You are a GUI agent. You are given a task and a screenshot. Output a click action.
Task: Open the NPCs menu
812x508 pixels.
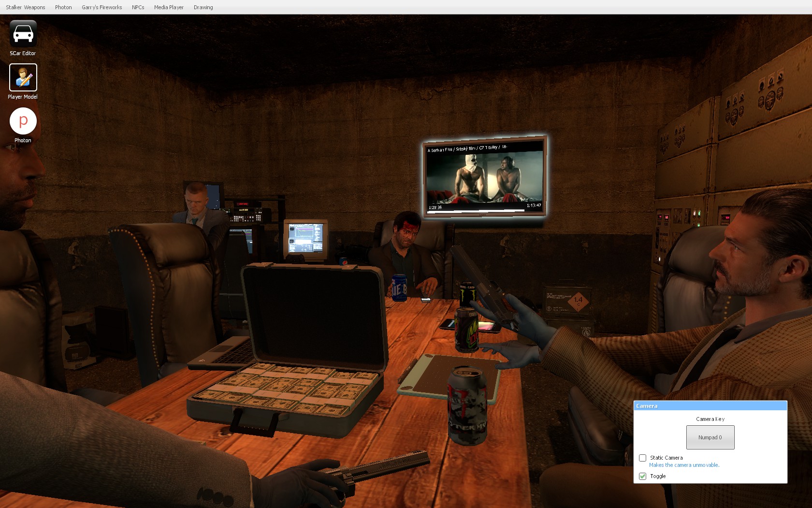tap(138, 7)
